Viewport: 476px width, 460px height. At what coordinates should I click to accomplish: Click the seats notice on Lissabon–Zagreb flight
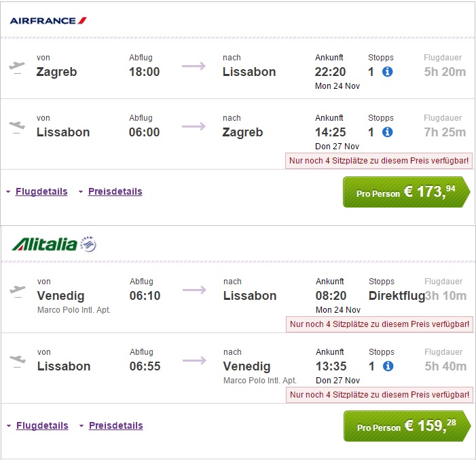pyautogui.click(x=379, y=161)
